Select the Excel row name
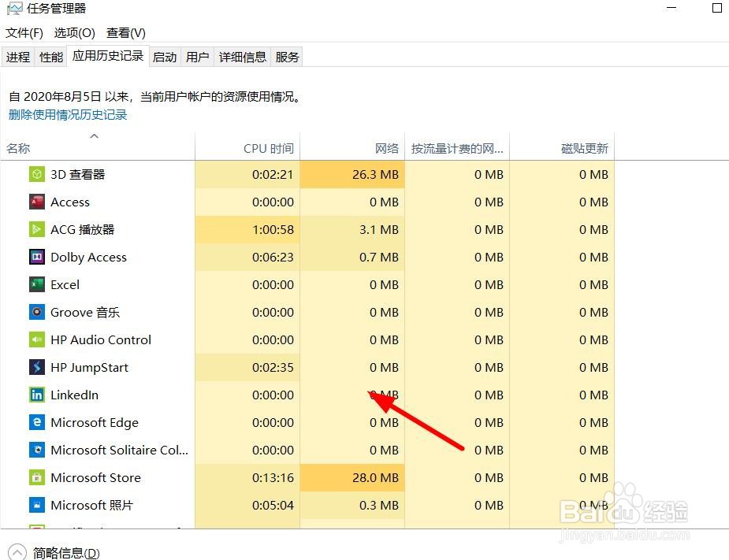Screen dimensions: 729x560 click(65, 284)
